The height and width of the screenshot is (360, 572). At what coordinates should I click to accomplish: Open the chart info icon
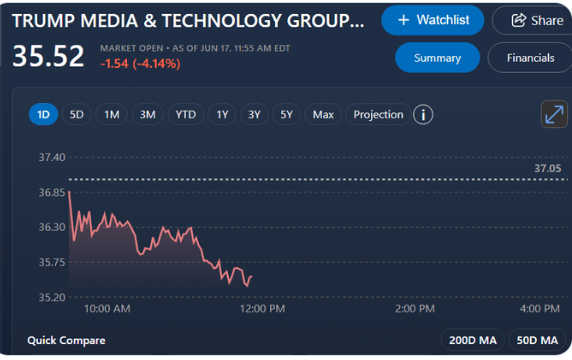[423, 115]
